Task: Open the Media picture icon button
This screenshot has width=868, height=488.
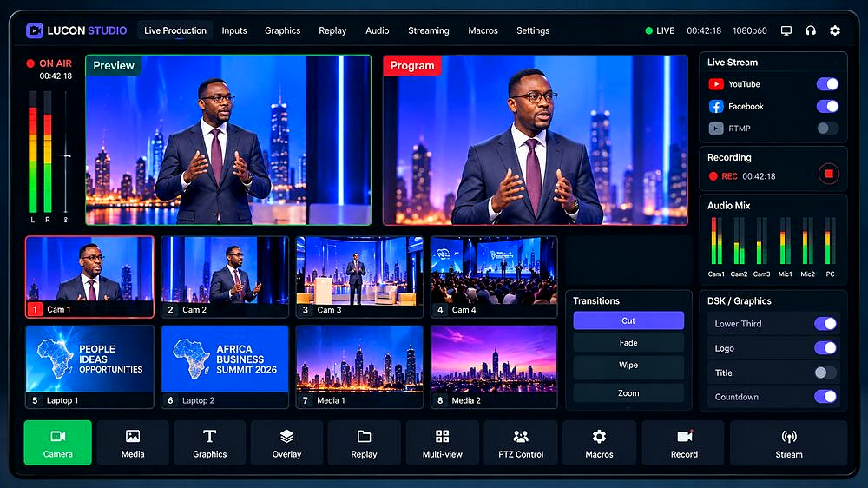Action: 132,443
